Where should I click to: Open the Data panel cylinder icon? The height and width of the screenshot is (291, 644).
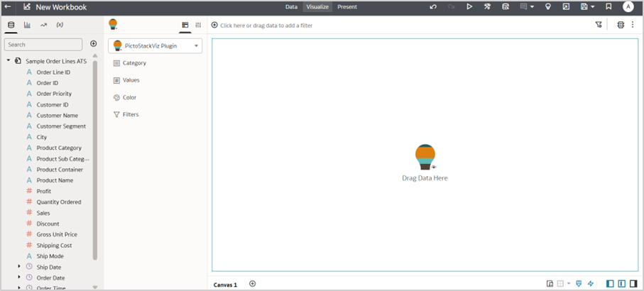(x=11, y=25)
